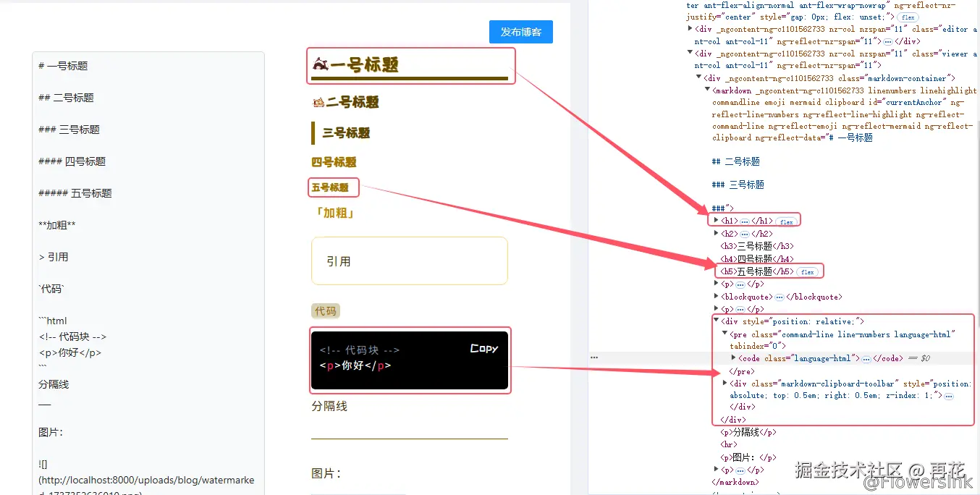Viewport: 980px width, 495px height.
Task: Click the '> 引用' line in the editor
Action: tap(54, 257)
